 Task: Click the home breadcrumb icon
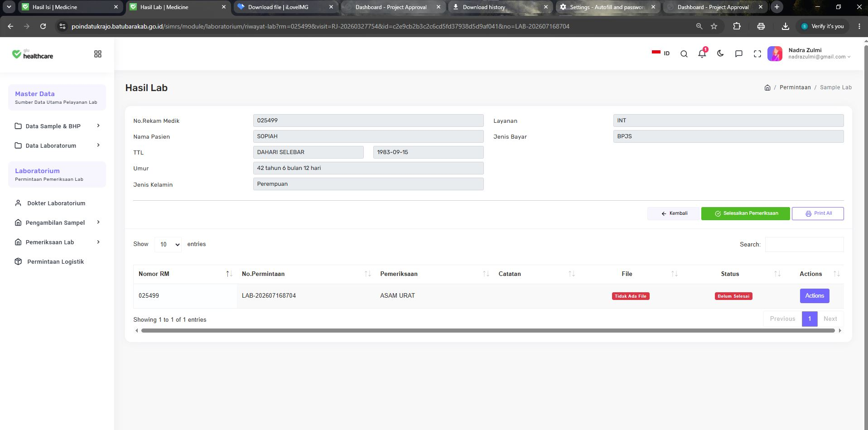click(x=767, y=87)
